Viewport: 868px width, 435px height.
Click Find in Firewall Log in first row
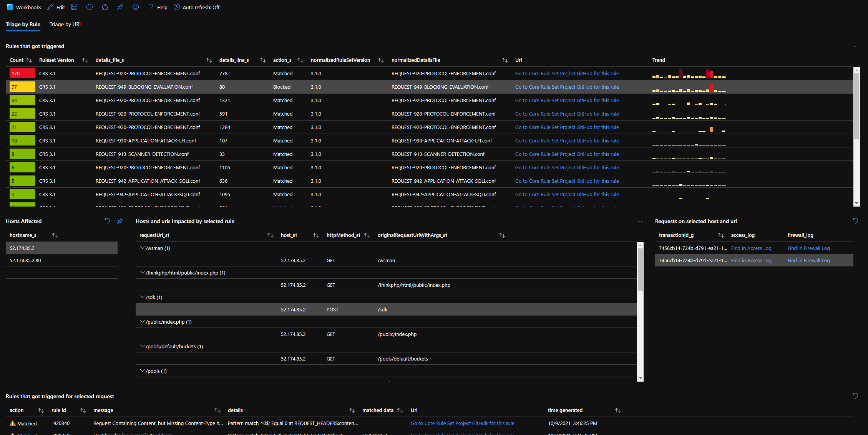(808, 248)
